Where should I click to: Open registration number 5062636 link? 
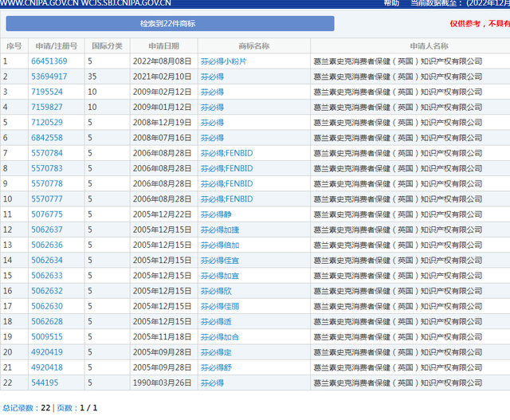[47, 245]
